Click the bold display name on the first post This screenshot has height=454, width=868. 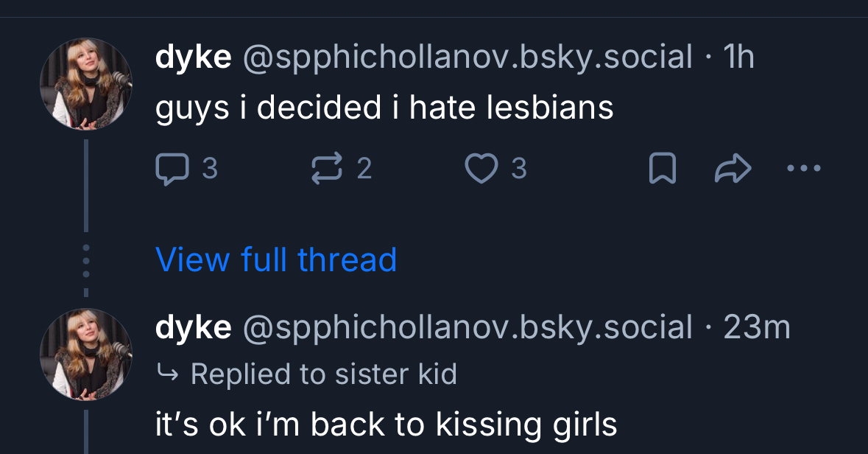pos(194,57)
